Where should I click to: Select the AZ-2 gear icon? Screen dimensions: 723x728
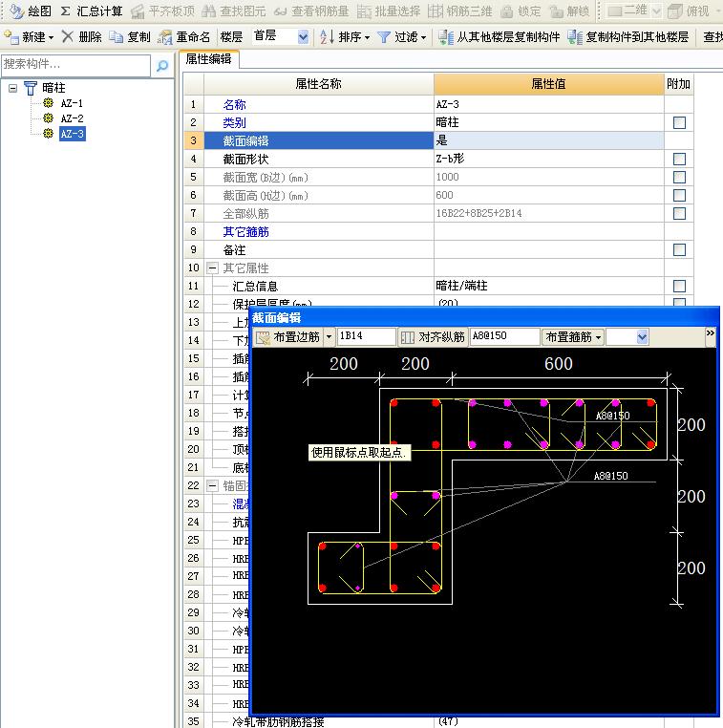49,118
